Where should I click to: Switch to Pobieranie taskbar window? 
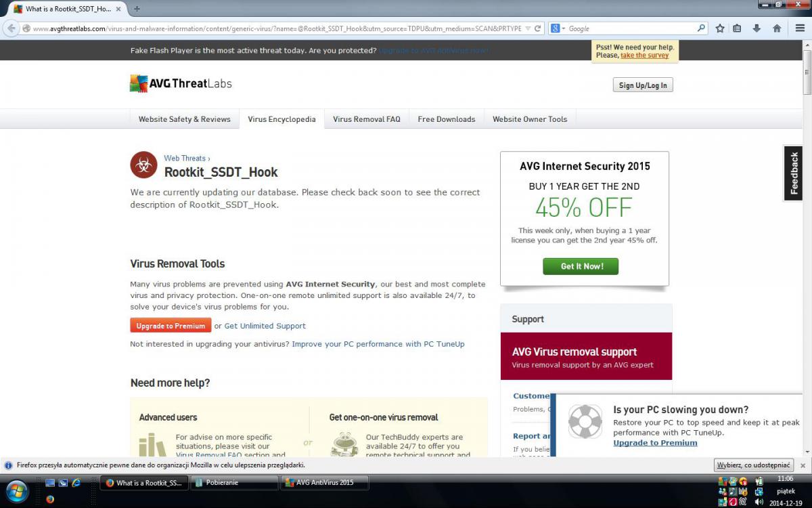pos(234,483)
